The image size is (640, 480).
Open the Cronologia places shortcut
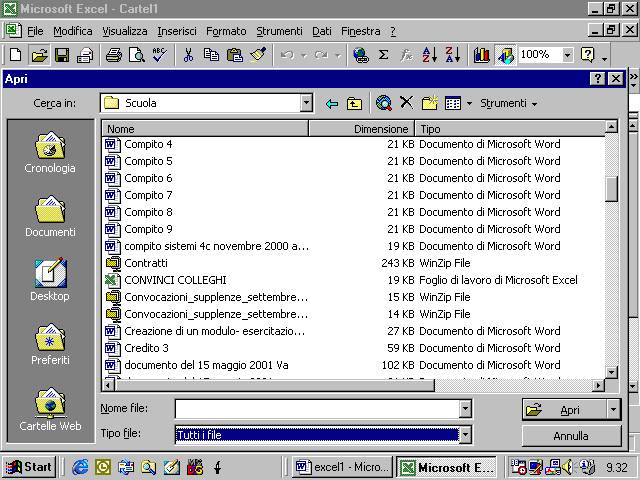50,152
